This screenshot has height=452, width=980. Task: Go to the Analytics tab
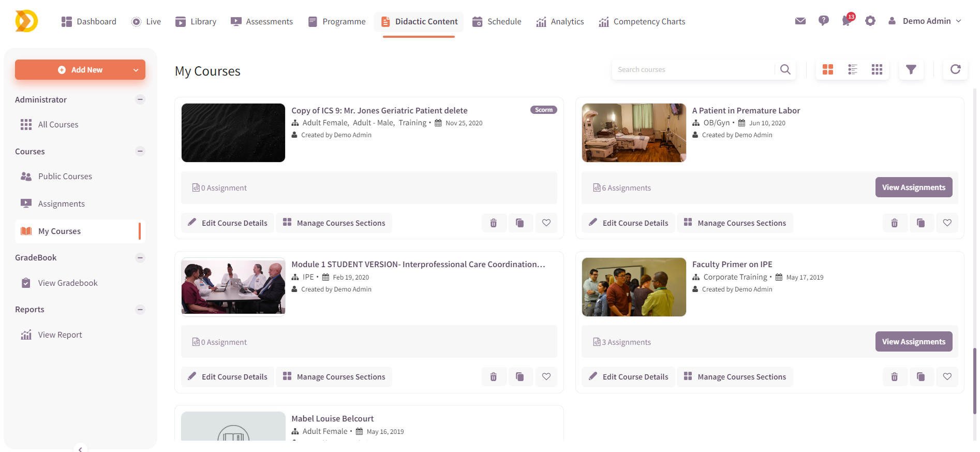560,22
